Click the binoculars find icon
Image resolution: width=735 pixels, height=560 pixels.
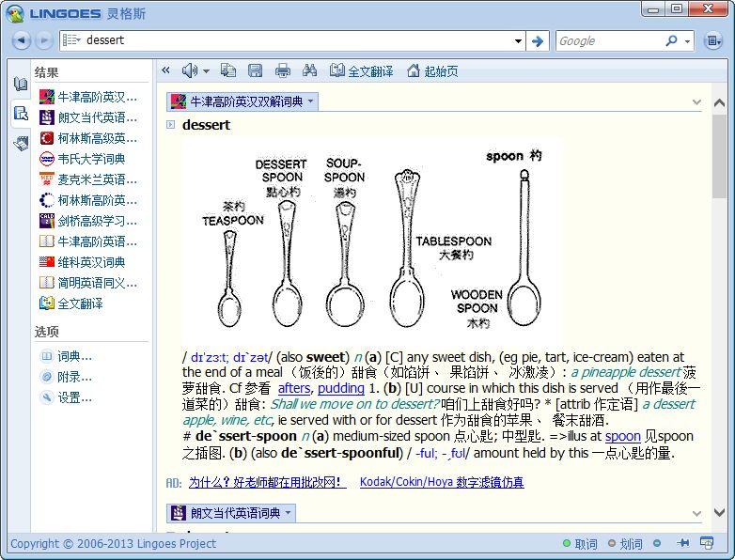click(x=309, y=70)
